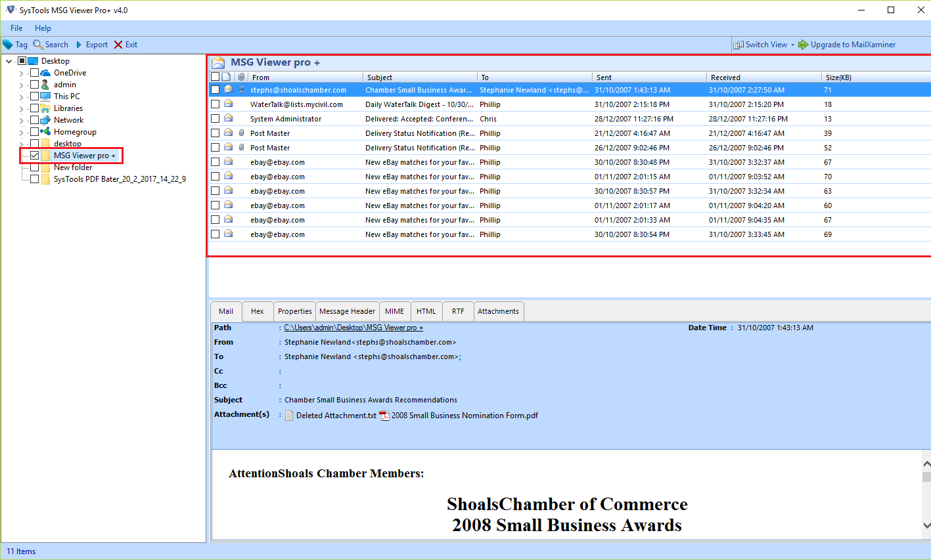Click the Switch View layout icon
The image size is (931, 560).
[738, 45]
